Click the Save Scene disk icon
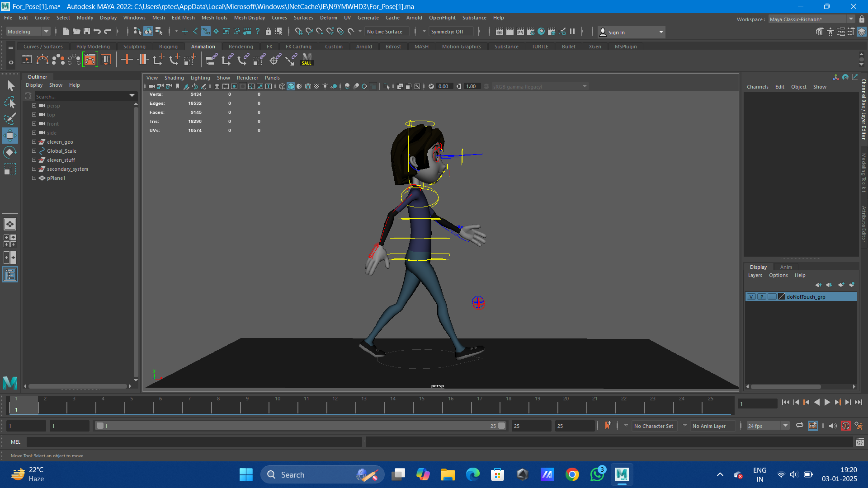The image size is (868, 488). [86, 31]
